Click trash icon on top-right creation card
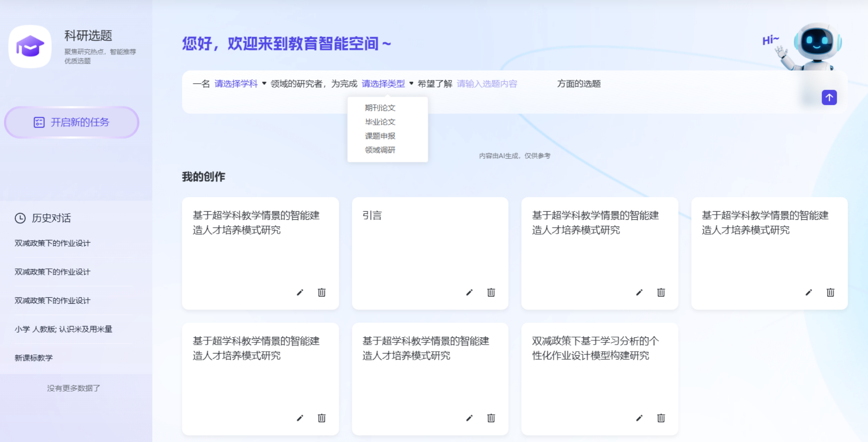Image resolution: width=868 pixels, height=442 pixels. pos(830,292)
